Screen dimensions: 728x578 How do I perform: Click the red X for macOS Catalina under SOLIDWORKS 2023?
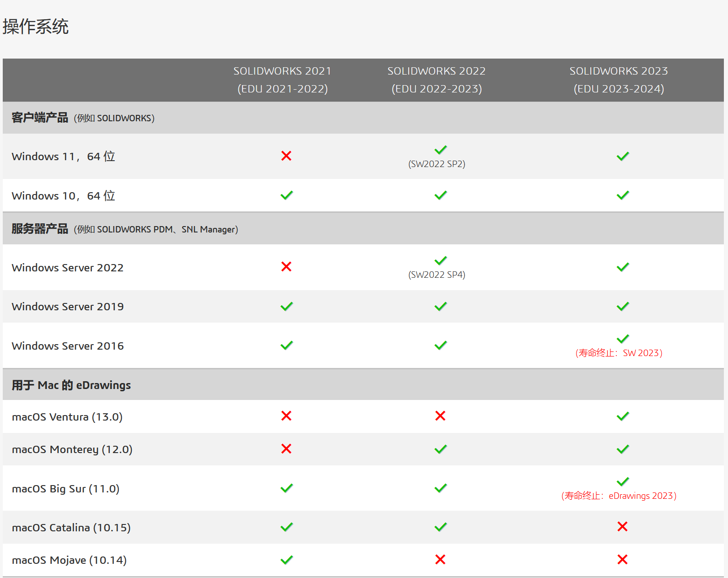tap(622, 527)
